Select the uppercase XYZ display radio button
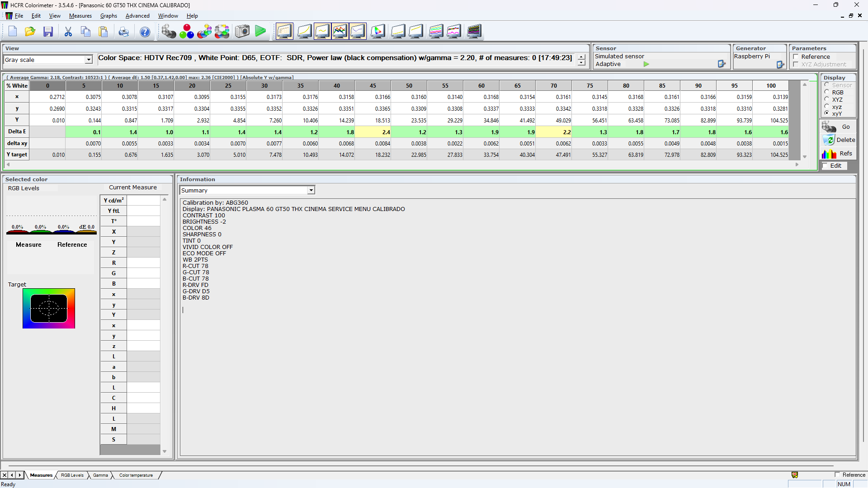This screenshot has height=488, width=868. 827,99
